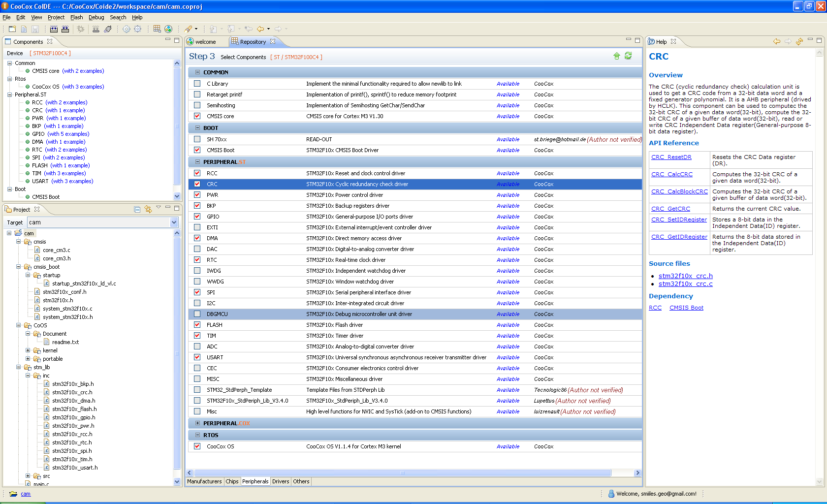Click the Help panel back arrow
Screen dimensions: 827x504
coord(777,41)
